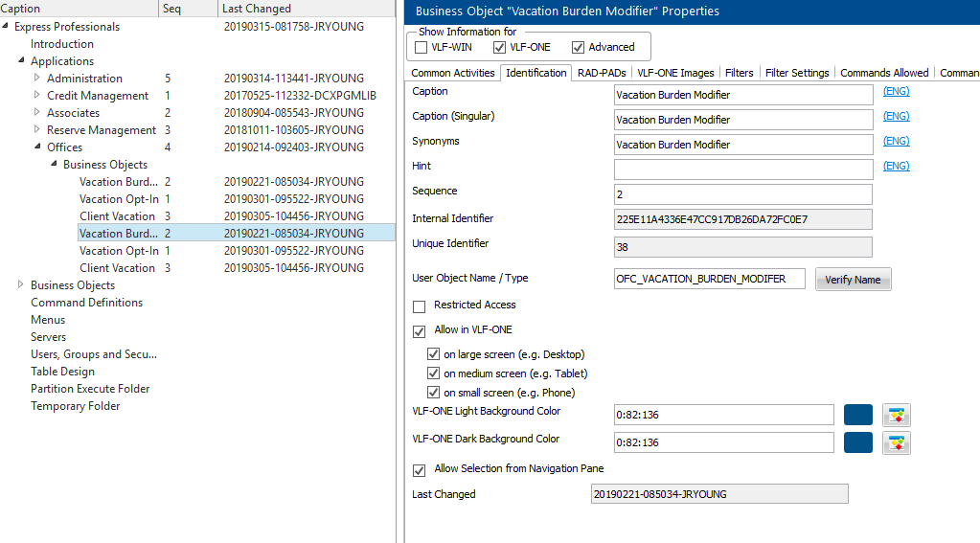This screenshot has height=543, width=980.
Task: Switch to the RAD-PADs tab
Action: pos(602,73)
